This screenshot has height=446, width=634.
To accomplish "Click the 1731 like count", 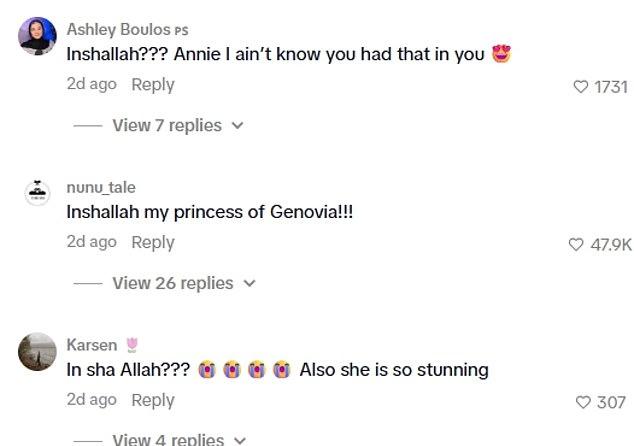I will 610,87.
